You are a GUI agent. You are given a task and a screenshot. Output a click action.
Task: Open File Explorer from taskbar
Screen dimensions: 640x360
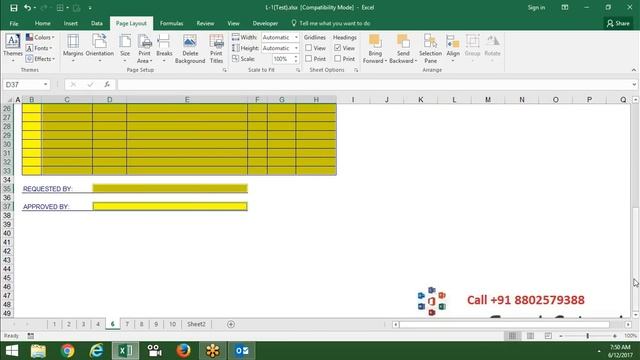pos(38,351)
